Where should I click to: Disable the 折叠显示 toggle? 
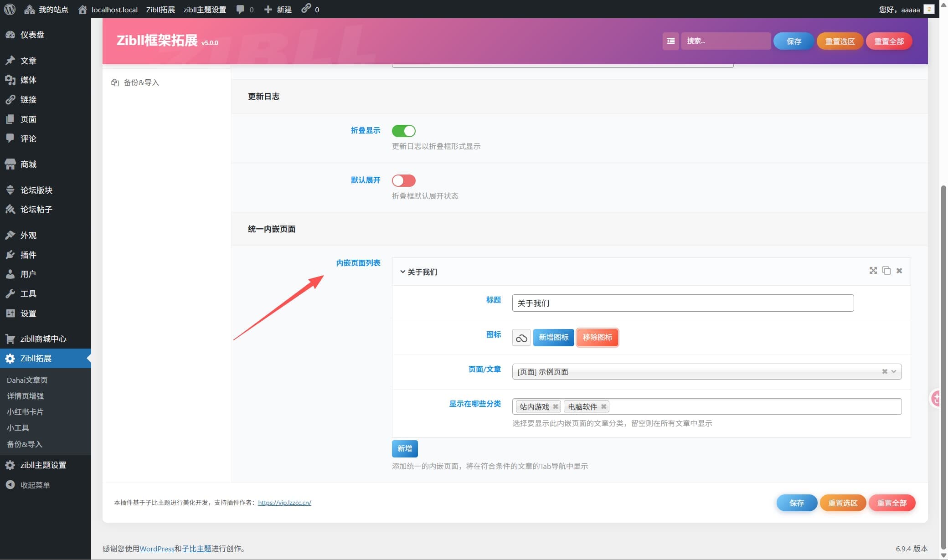click(403, 131)
